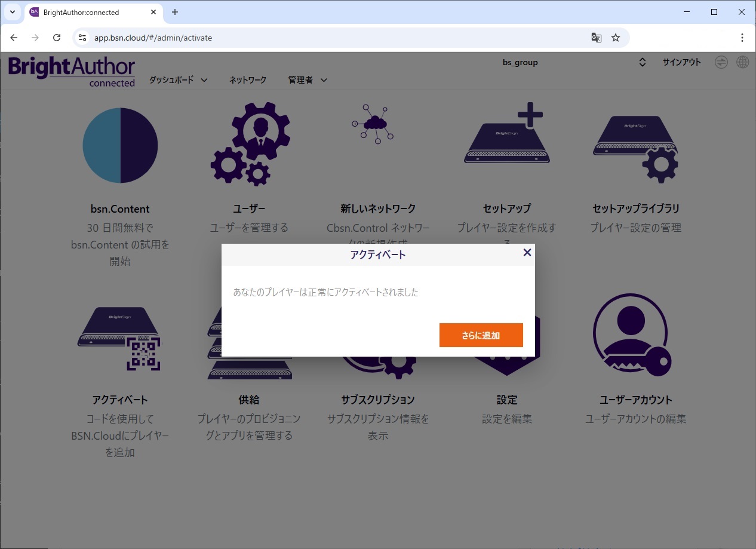Image resolution: width=756 pixels, height=549 pixels.
Task: Click the bs_group network name
Action: coord(520,62)
